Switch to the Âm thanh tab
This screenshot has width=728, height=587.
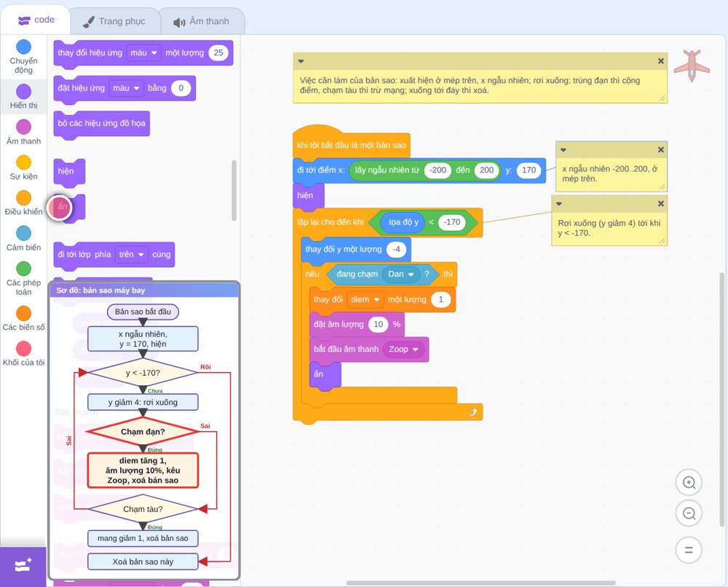tap(202, 21)
